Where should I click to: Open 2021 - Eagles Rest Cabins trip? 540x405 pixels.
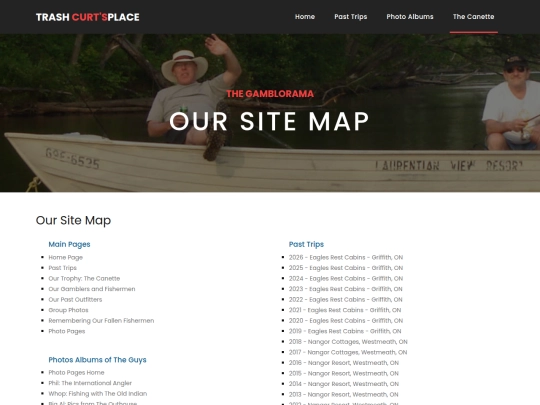[x=345, y=310]
